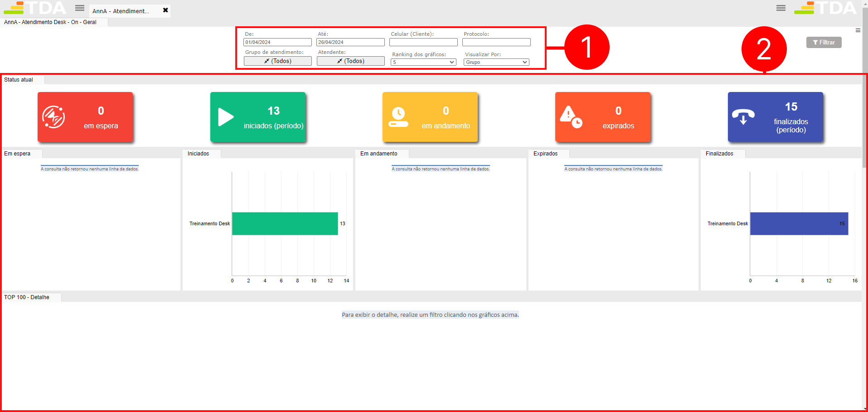The height and width of the screenshot is (412, 868).
Task: Close the AnnA - Atendiment... tab
Action: 165,10
